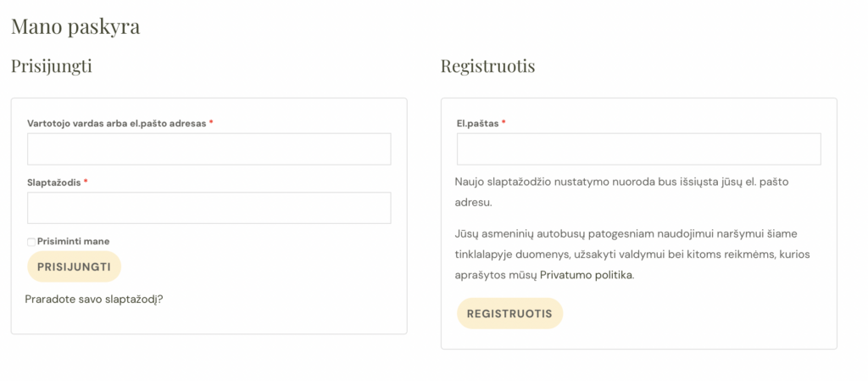Screen dimensions: 868x381
Task: Click the Vartotojo vardas arba el.pašto adresas label
Action: pyautogui.click(x=117, y=123)
